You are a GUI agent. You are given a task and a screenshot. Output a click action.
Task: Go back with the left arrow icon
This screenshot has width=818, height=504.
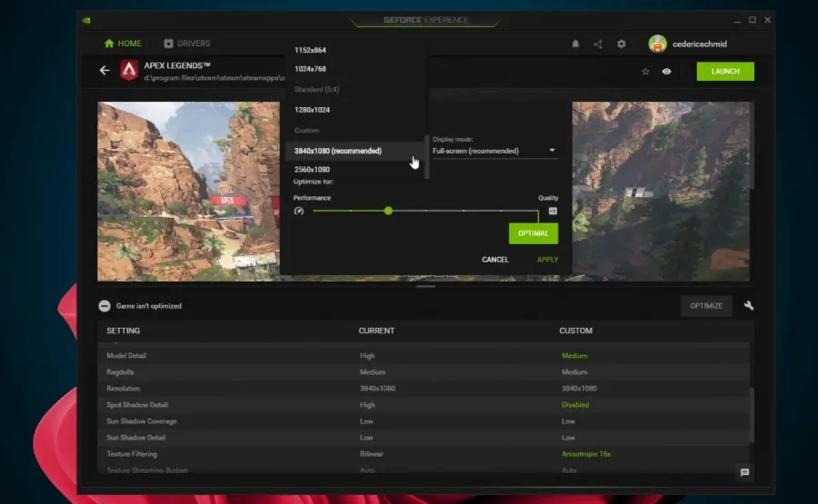coord(105,70)
